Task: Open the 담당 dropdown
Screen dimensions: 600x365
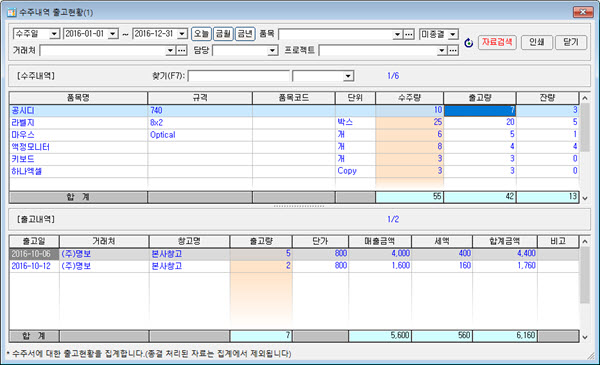Action: [272, 51]
